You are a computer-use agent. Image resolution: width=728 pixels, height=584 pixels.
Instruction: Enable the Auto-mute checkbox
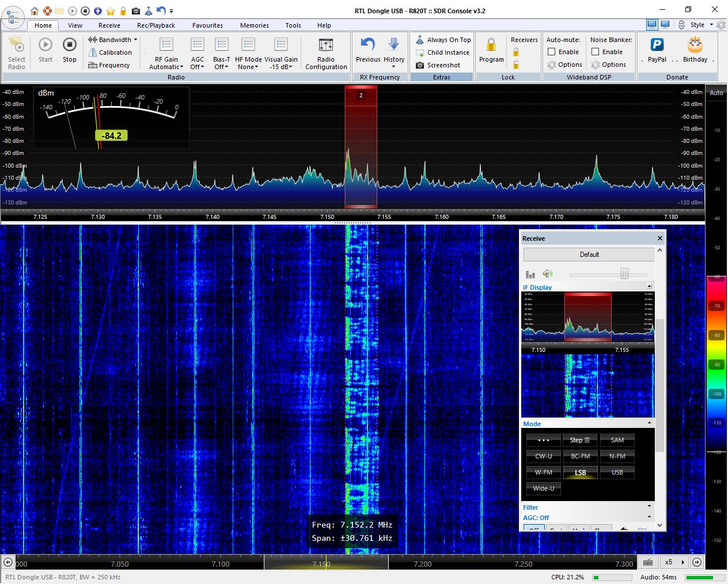click(x=551, y=52)
